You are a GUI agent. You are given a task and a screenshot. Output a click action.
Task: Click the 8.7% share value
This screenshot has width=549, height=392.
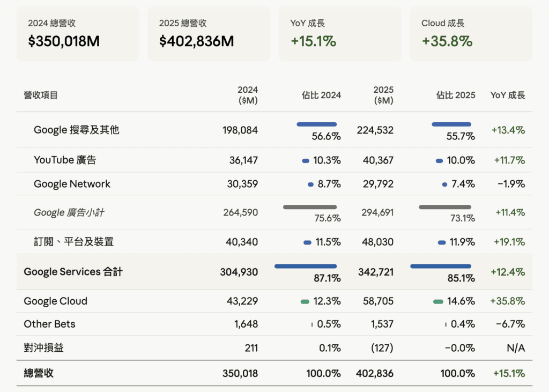(x=329, y=184)
